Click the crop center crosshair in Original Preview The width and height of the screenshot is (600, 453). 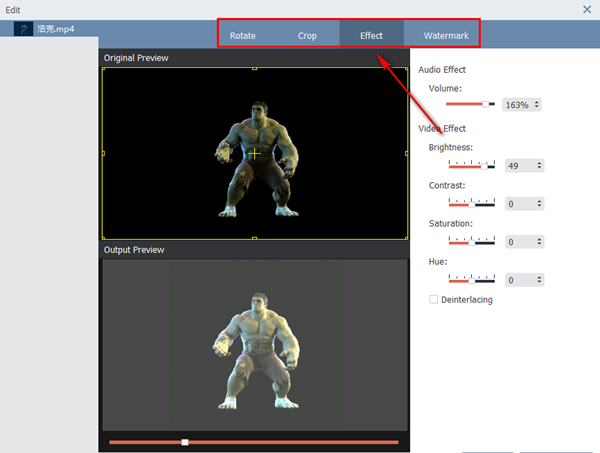click(254, 154)
